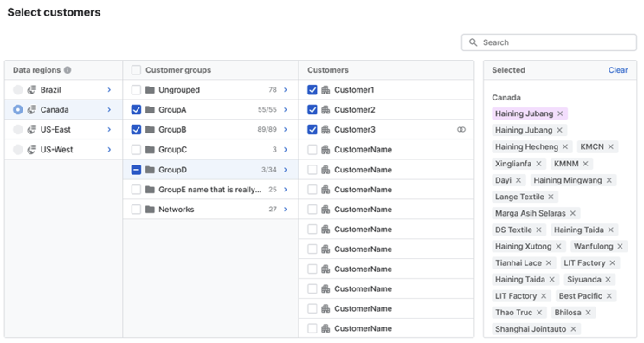Remove Haining Mingwang from the selection
Screen dimensions: 644x343
[609, 180]
